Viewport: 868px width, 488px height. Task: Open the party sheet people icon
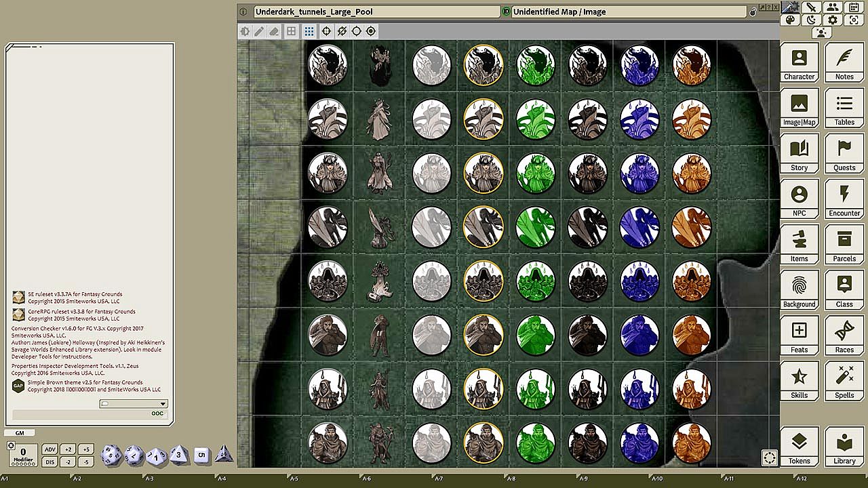click(832, 7)
